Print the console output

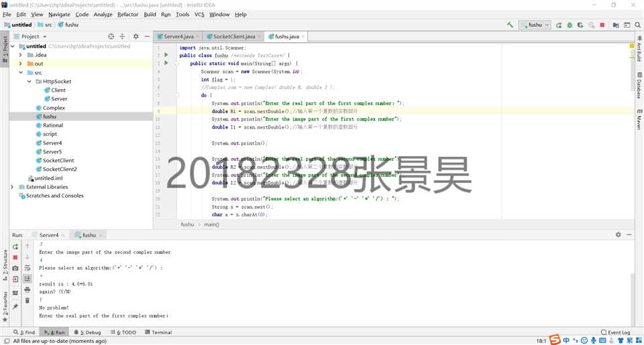point(27,289)
